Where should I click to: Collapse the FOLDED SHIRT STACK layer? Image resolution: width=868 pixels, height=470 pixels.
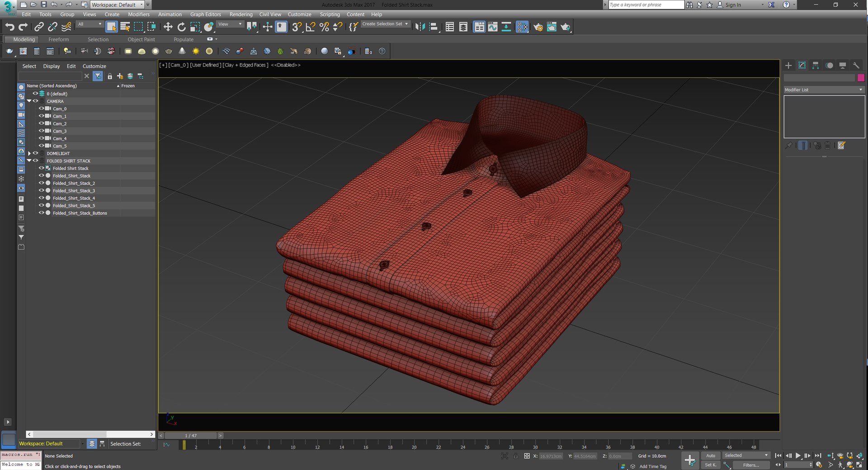29,161
